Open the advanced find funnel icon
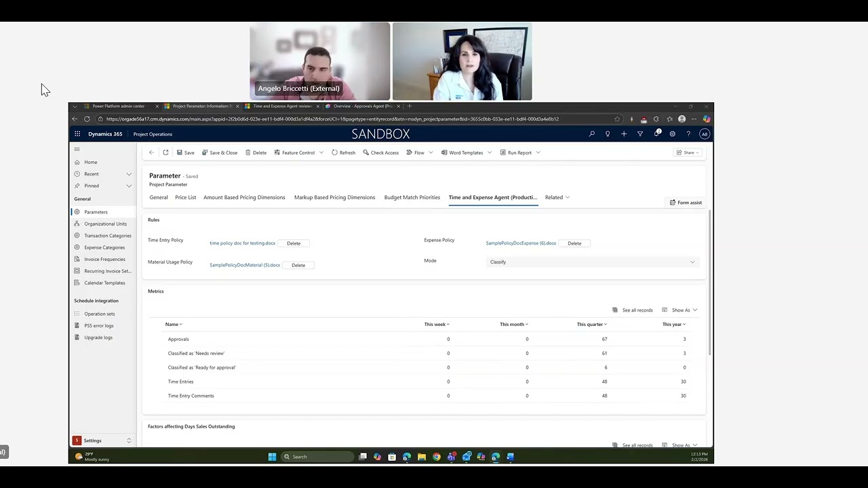The width and height of the screenshot is (868, 488). click(x=640, y=134)
